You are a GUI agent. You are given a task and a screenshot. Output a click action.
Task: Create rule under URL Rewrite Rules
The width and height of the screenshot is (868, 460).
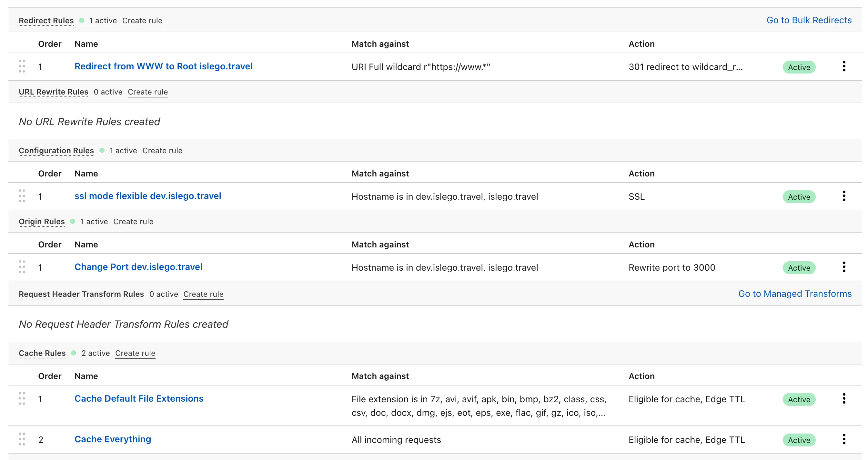click(x=148, y=92)
